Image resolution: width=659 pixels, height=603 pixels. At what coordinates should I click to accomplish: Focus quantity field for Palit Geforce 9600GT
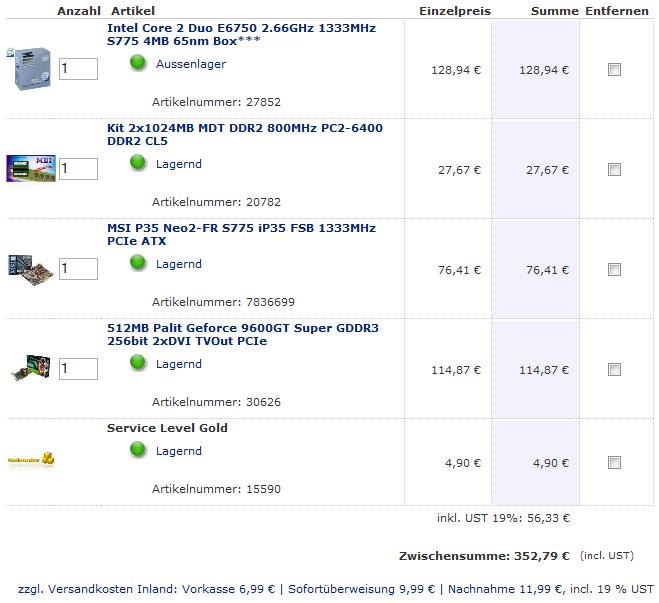pyautogui.click(x=78, y=369)
